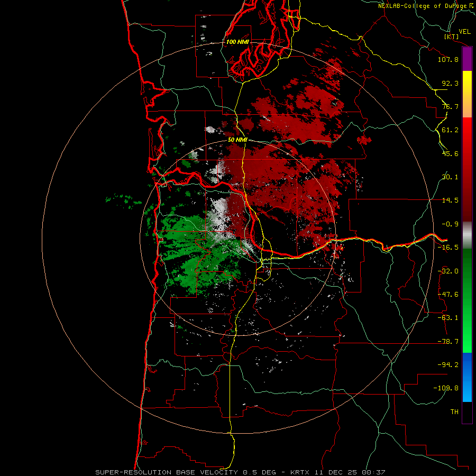Click the VEL legend title

tap(464, 32)
